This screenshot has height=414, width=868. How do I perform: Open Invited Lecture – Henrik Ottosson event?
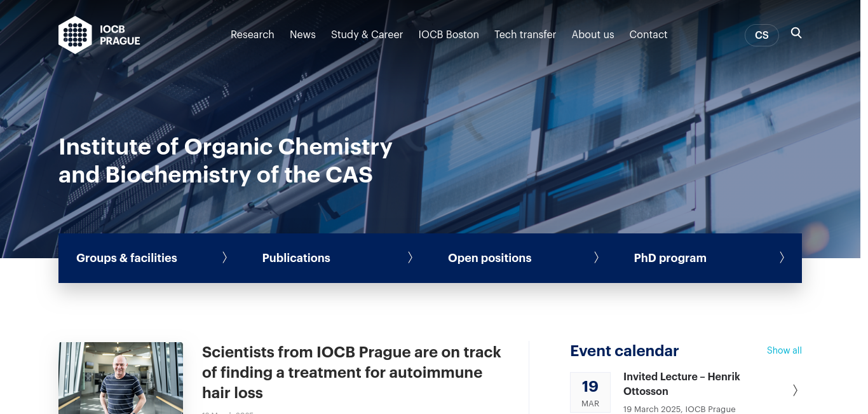(x=682, y=384)
